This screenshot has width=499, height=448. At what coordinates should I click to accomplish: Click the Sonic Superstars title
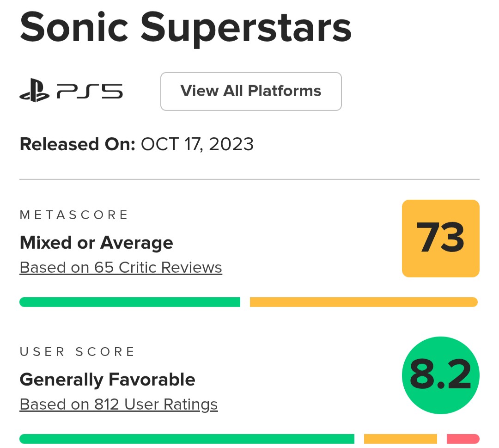(185, 27)
